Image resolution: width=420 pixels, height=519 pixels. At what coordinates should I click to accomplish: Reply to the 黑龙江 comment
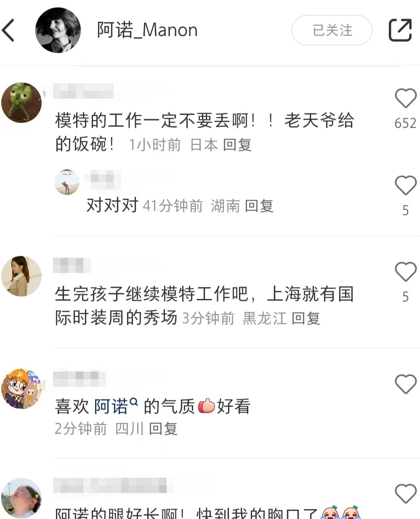point(306,318)
